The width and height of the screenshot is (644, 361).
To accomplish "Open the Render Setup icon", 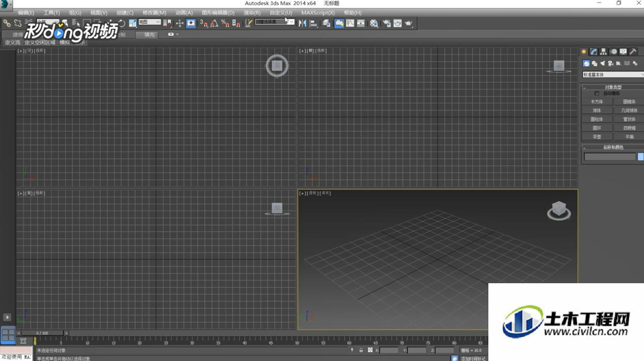I will pyautogui.click(x=387, y=23).
